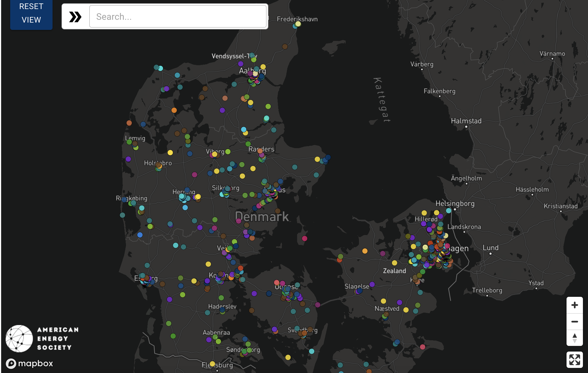The image size is (588, 373).
Task: Select the brown marker south of Frederikshavn
Action: point(285,47)
